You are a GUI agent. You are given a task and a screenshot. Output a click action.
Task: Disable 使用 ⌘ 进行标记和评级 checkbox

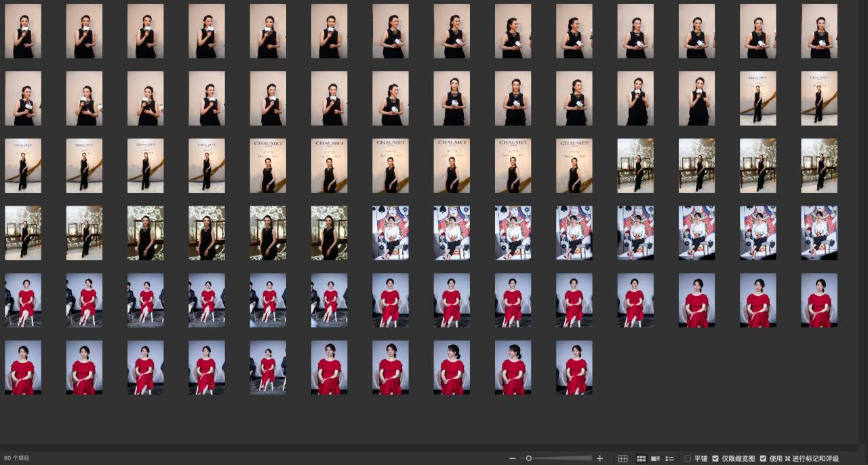click(764, 459)
